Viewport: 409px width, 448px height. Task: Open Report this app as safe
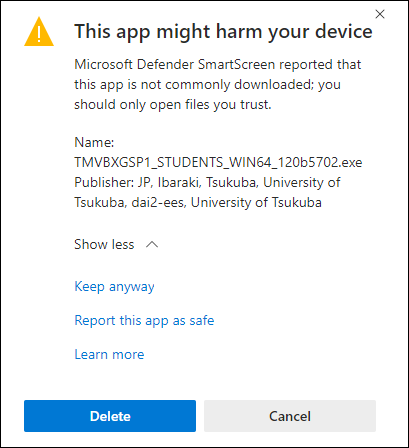pyautogui.click(x=144, y=321)
